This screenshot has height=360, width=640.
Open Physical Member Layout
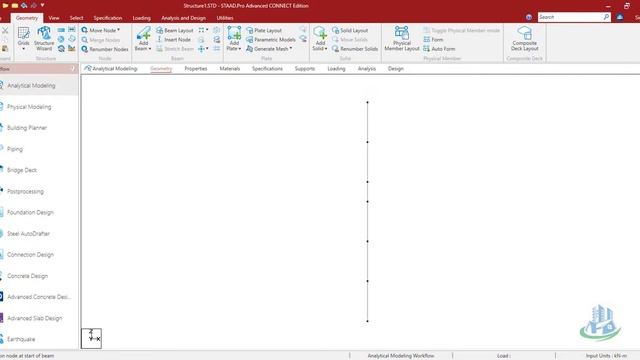coord(402,38)
